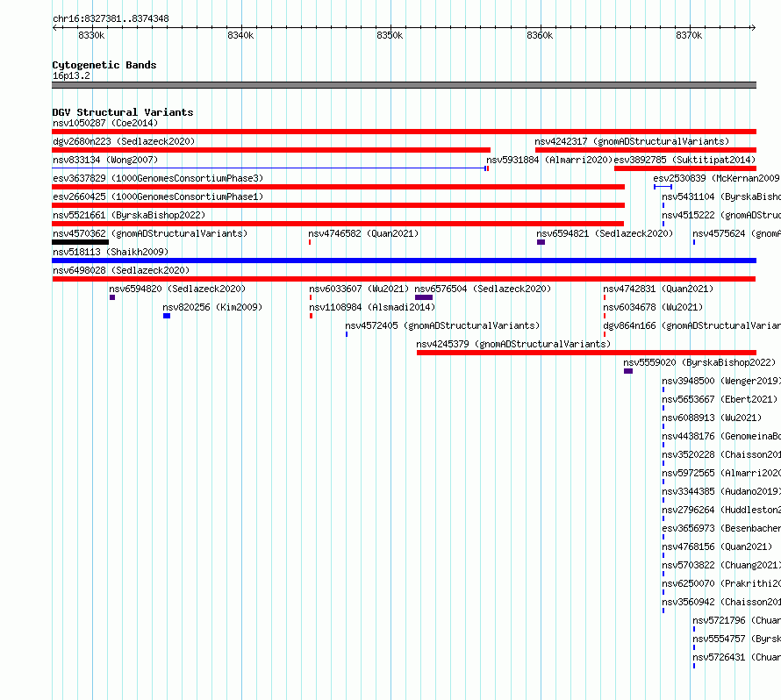The image size is (781, 700).
Task: Click the blue nsv518113 (Shaikh2009) bar
Action: 404,261
